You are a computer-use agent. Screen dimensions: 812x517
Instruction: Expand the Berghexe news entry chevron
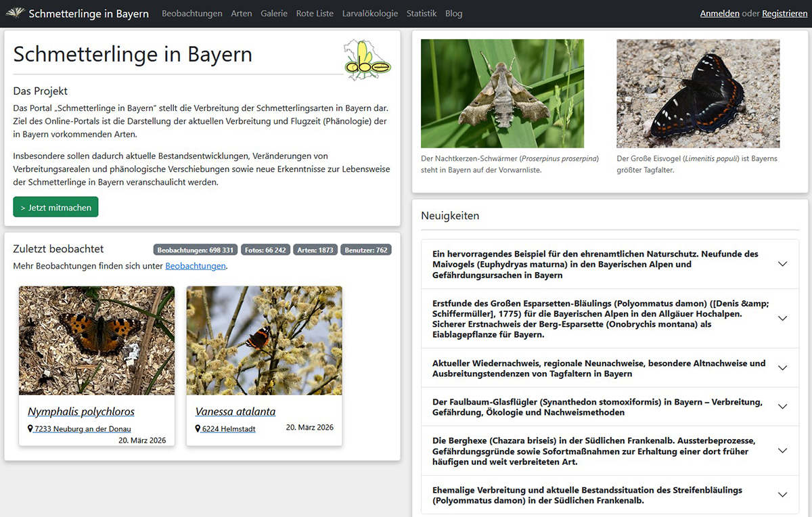click(x=782, y=451)
